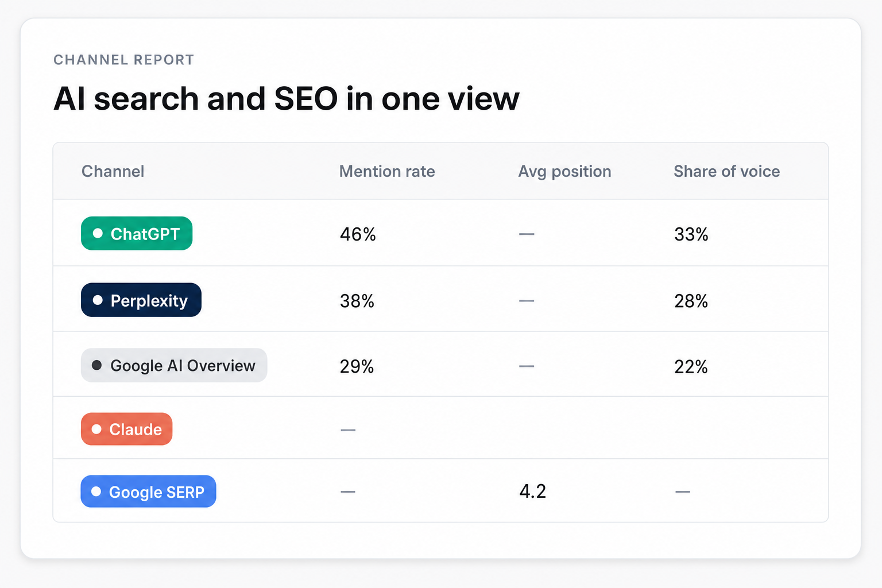Click the Avg position column header
The width and height of the screenshot is (882, 588).
point(564,172)
